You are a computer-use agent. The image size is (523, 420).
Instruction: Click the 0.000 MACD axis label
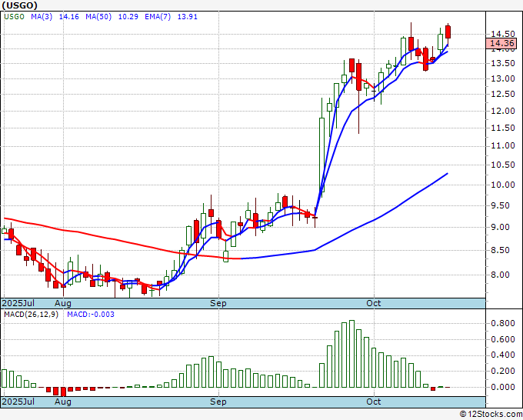(x=503, y=387)
